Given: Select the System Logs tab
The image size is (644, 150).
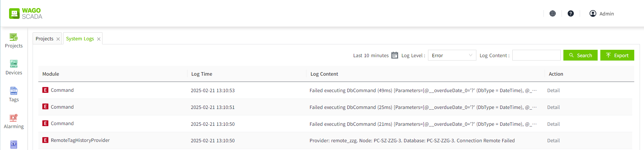Looking at the screenshot, I should [80, 39].
